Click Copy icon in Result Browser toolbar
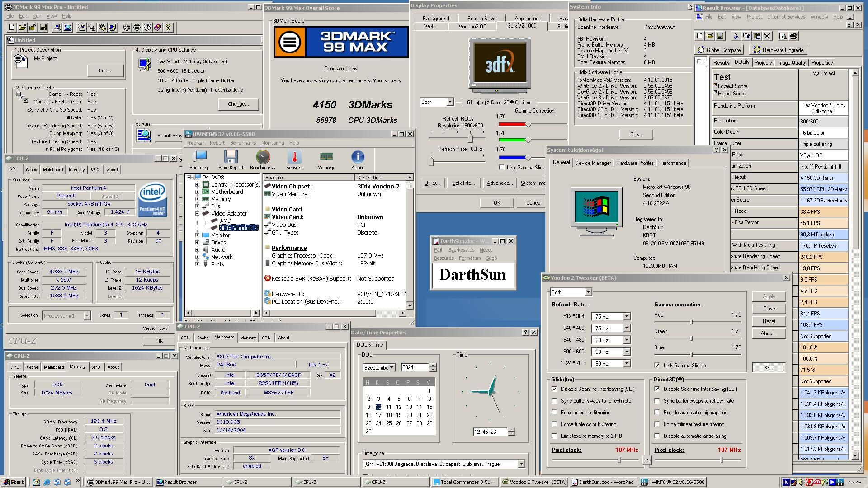868x488 pixels. pos(746,36)
